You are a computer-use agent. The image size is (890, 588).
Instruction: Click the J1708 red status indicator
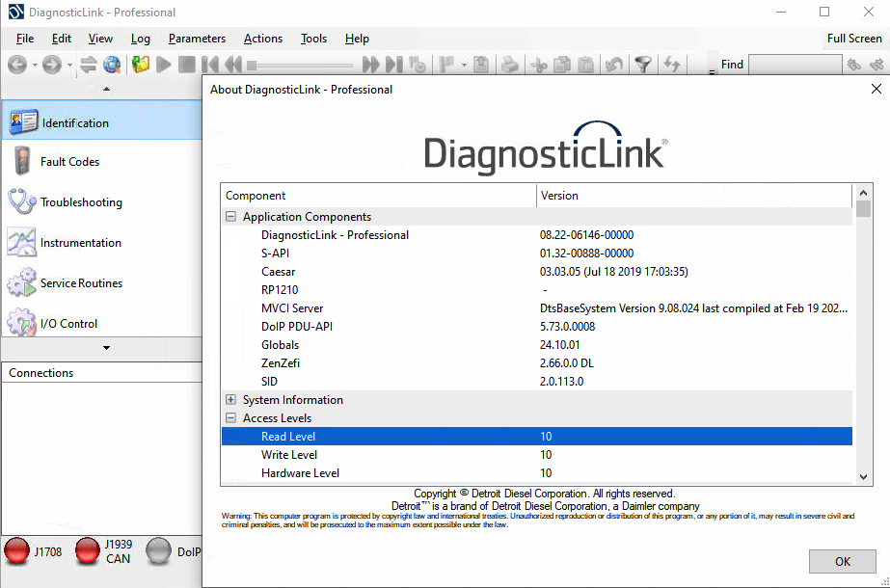(x=17, y=551)
